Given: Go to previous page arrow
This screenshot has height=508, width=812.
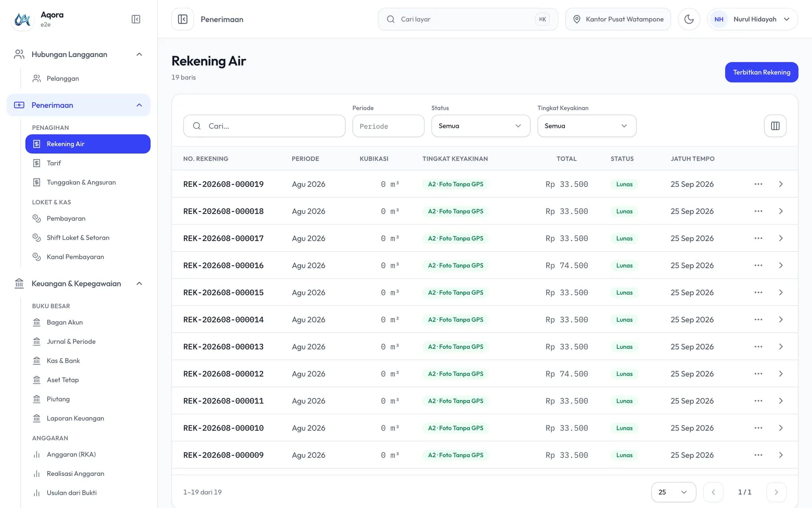Looking at the screenshot, I should [x=713, y=492].
